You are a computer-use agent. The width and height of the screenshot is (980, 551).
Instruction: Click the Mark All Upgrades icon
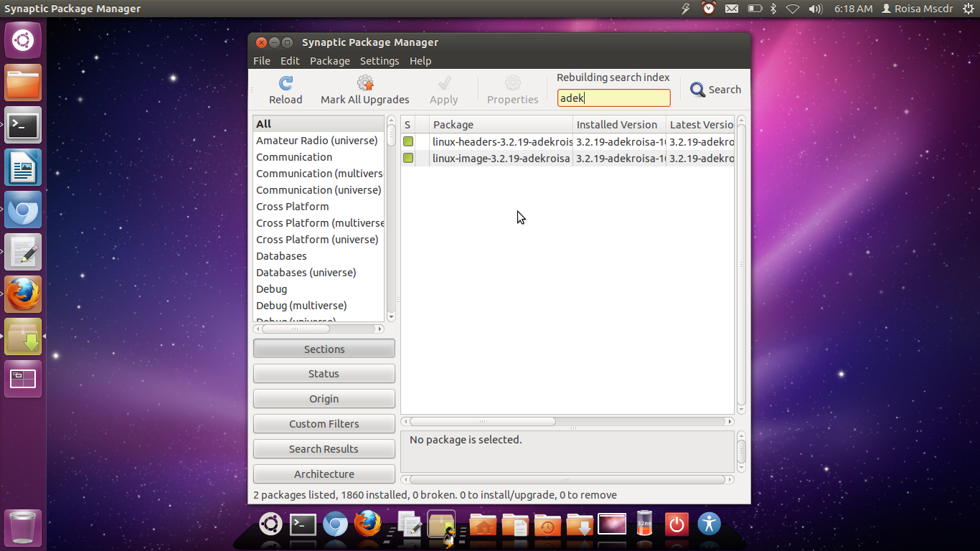[x=365, y=83]
